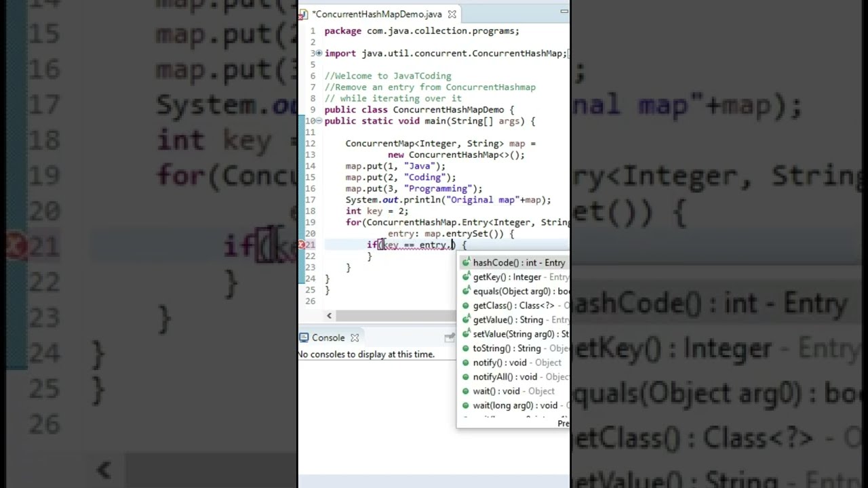Click '//Welcome to JavaTCoding' comment
Screen dimensions: 868x488
coord(388,76)
